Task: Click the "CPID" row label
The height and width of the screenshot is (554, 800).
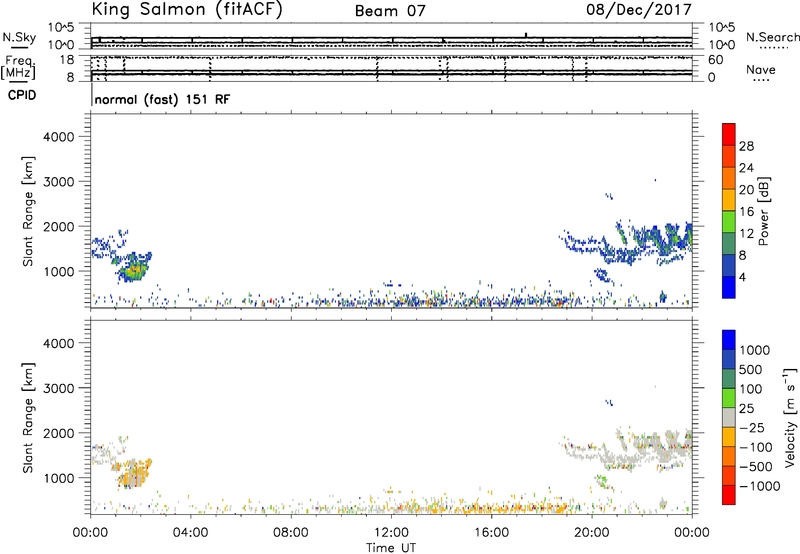Action: pos(21,95)
